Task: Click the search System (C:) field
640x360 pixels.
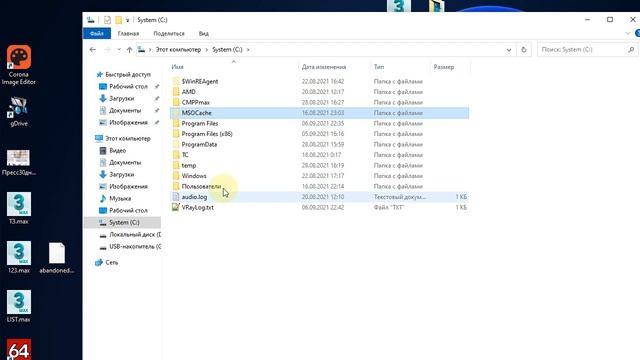Action: tap(587, 50)
